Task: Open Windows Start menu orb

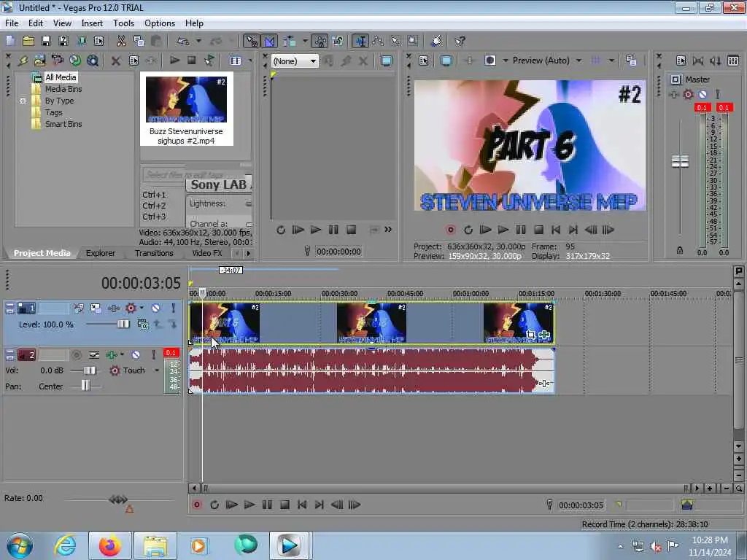Action: [x=20, y=545]
